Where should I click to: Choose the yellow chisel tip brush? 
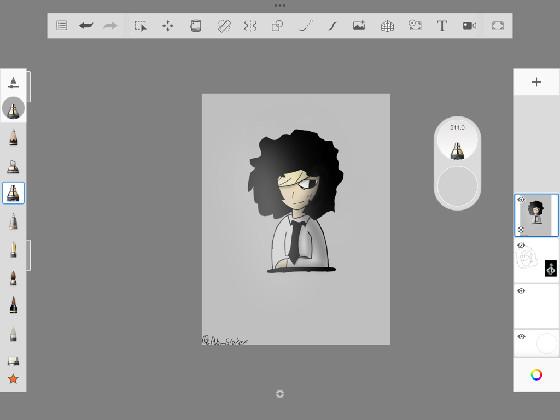(x=13, y=249)
